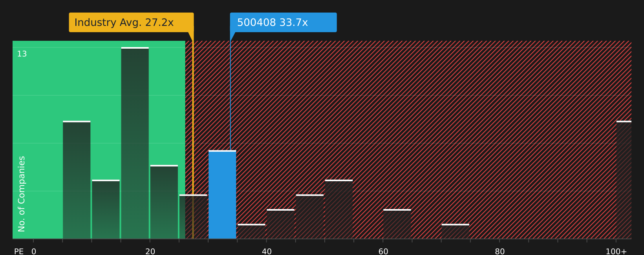The height and width of the screenshot is (255, 644).
Task: Click the '100+' x-axis tick label
Action: [x=616, y=251]
